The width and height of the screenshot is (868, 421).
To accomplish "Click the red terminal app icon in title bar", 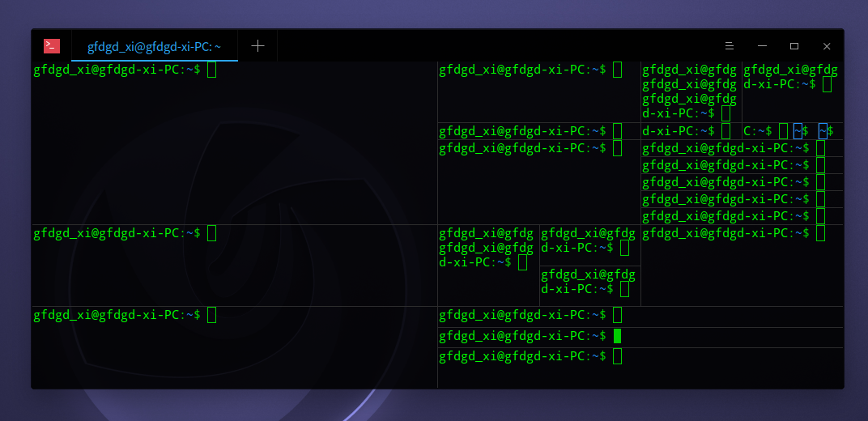I will tap(52, 46).
